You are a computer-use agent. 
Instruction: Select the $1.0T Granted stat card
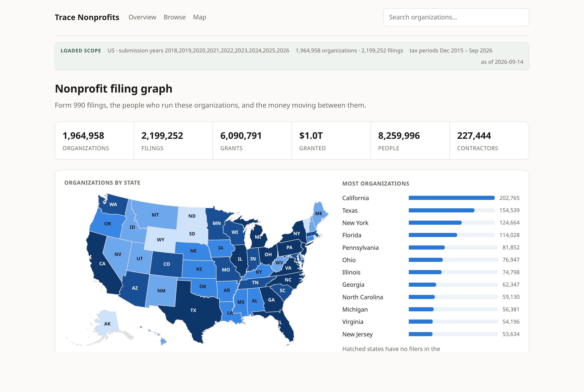[331, 140]
